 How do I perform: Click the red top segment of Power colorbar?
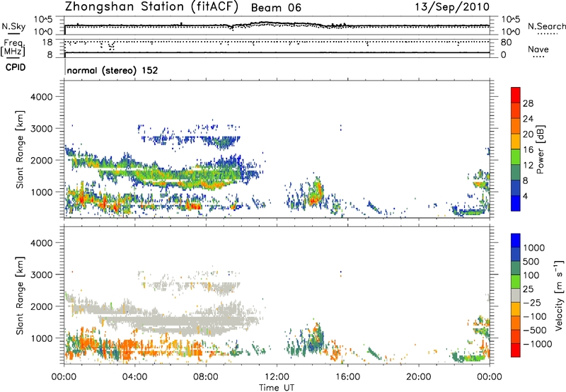coord(516,96)
